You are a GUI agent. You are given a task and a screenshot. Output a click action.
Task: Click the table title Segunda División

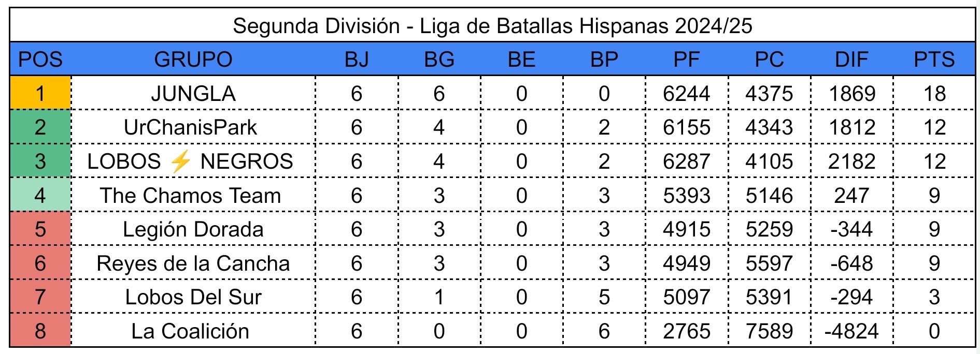(492, 25)
